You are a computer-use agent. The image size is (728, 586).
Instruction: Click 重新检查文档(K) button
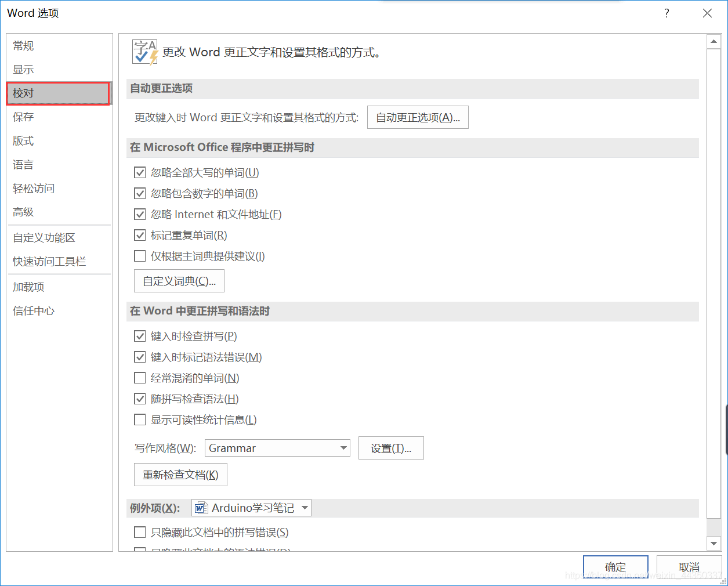(180, 475)
